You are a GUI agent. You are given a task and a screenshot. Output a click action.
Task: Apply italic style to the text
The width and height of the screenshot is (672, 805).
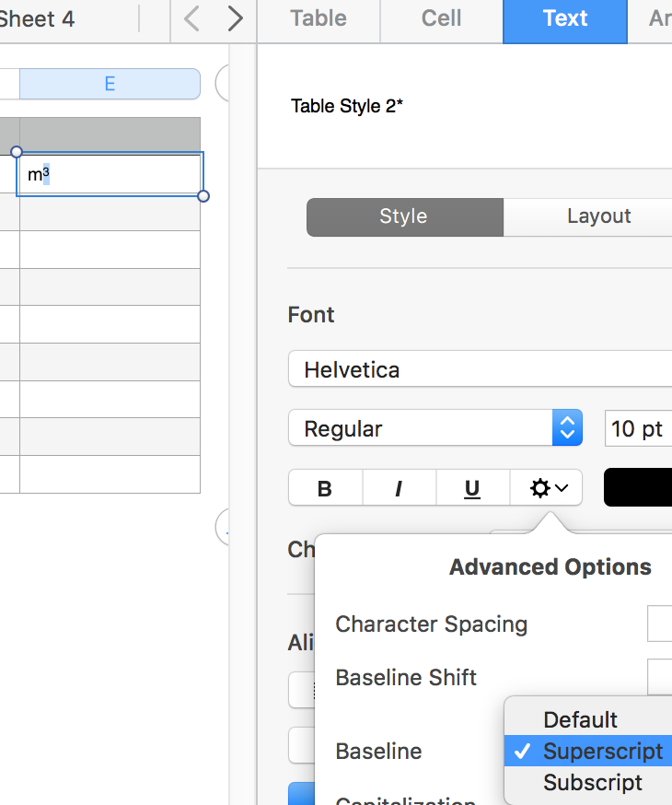(x=399, y=487)
